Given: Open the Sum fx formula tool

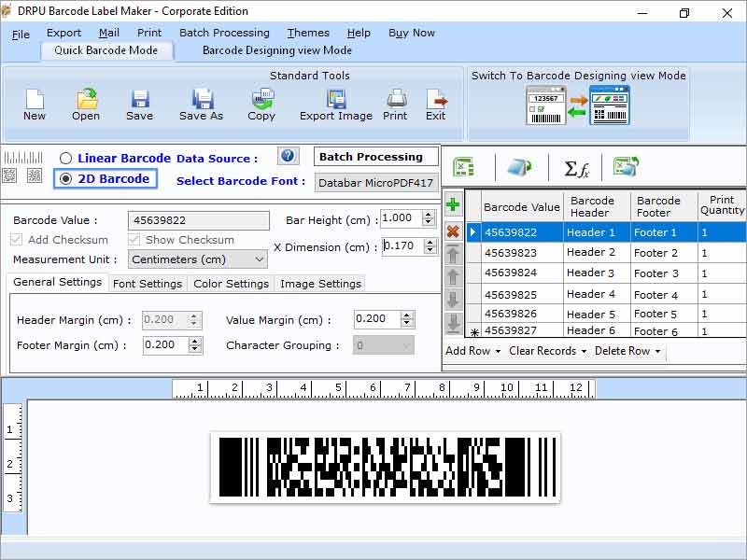Looking at the screenshot, I should (x=574, y=166).
